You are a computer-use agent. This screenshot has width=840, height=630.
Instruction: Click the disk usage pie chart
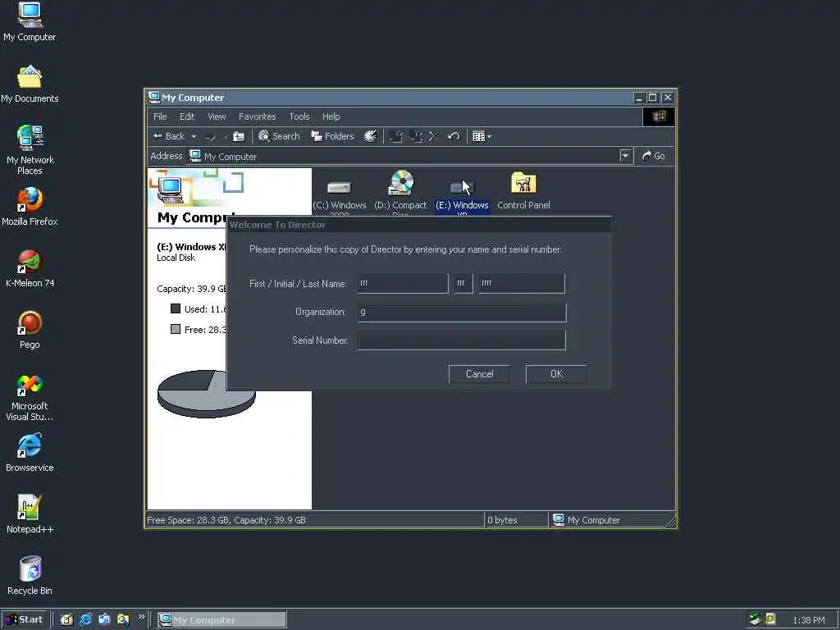click(206, 394)
